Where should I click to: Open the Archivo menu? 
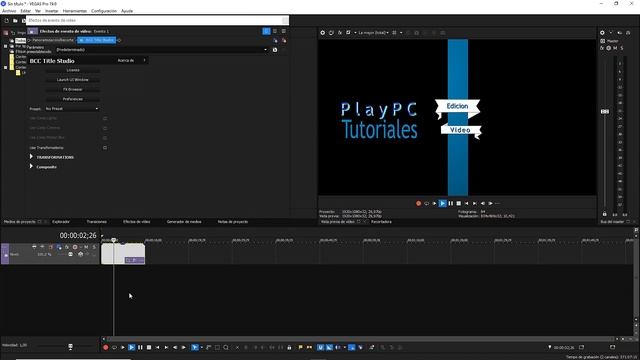9,11
